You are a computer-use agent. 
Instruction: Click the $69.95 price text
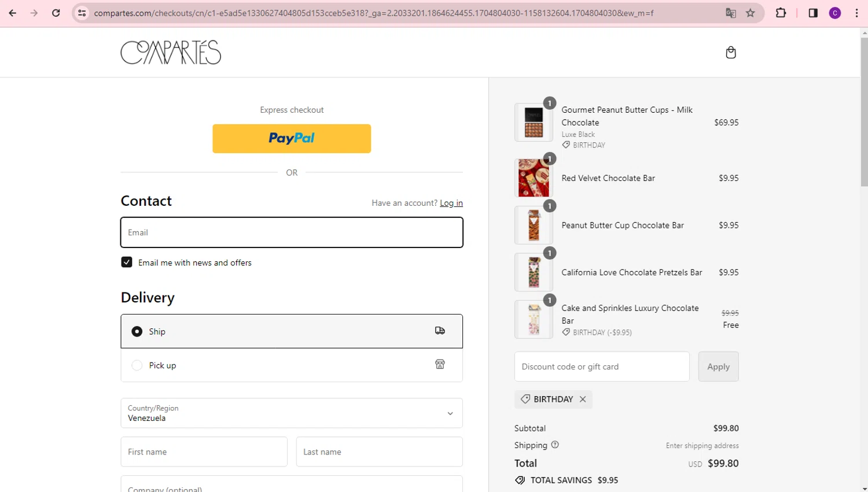click(x=726, y=123)
